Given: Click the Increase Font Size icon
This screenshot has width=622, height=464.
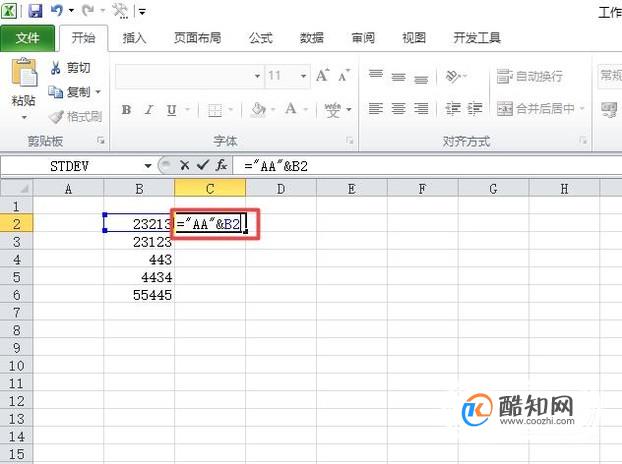Looking at the screenshot, I should click(x=323, y=75).
